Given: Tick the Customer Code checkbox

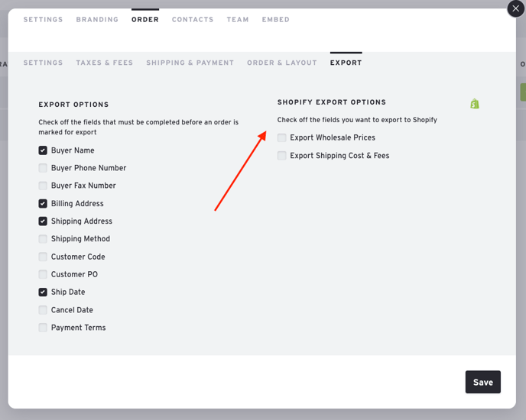Looking at the screenshot, I should [43, 257].
